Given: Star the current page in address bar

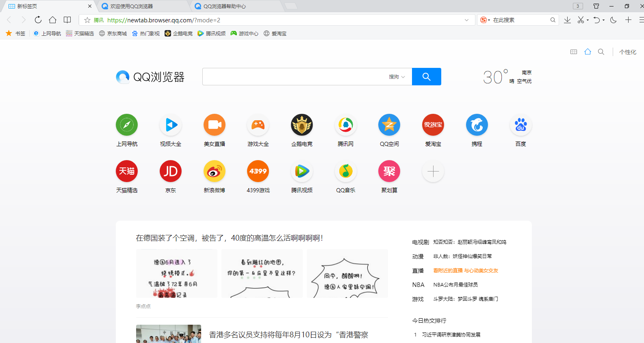Looking at the screenshot, I should [x=87, y=20].
